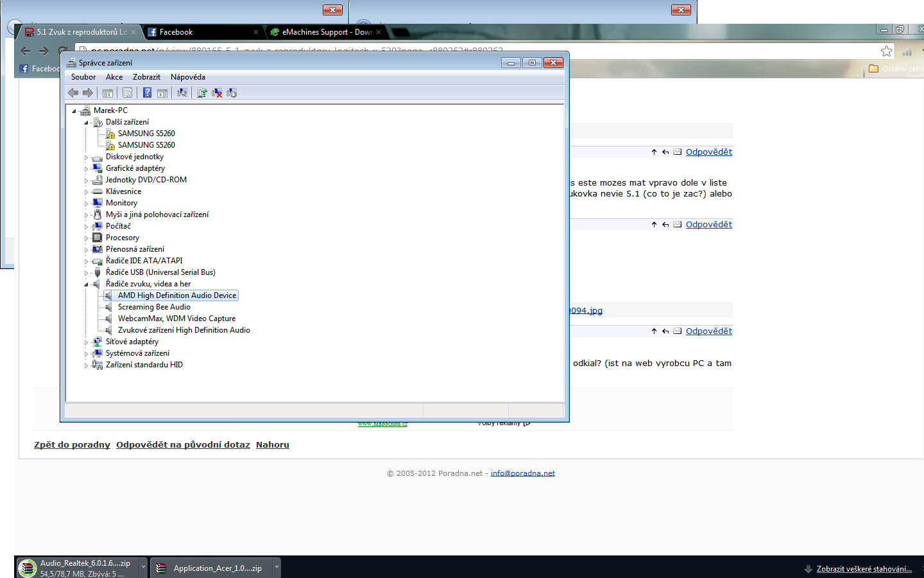Screen dimensions: 924x578
Task: Bookmark this page with the star icon
Action: click(887, 51)
